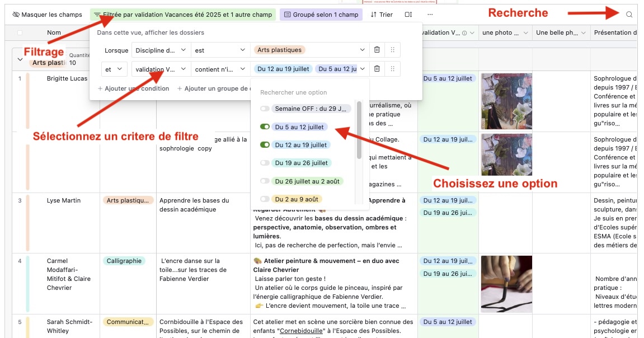644x338 pixels.
Task: Click 'Du 19 au 26 jui...' tag in Lyse Martin row
Action: click(448, 213)
